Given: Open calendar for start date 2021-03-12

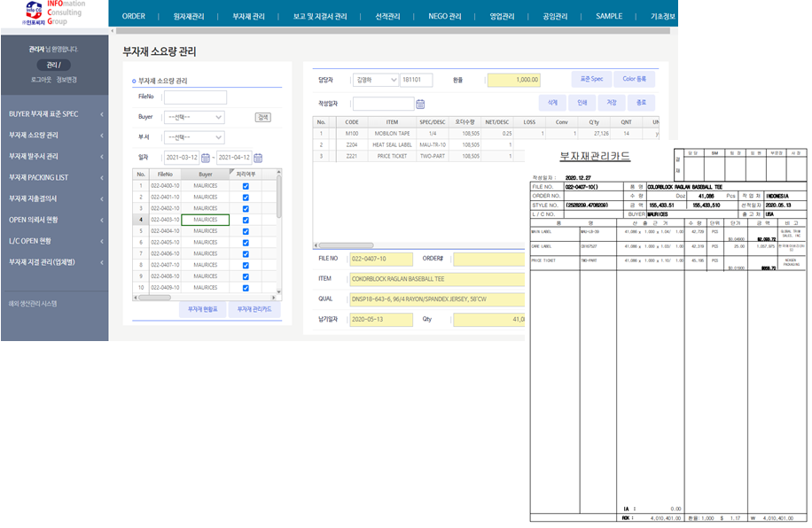Looking at the screenshot, I should point(206,158).
